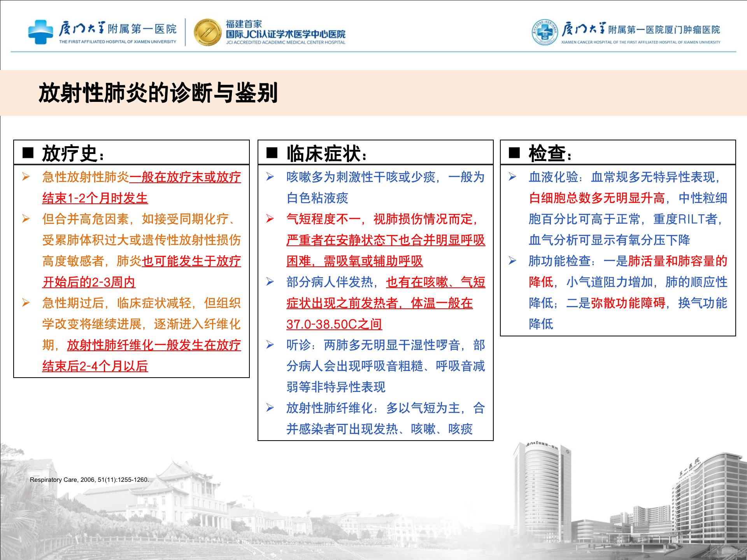Click the arrow bullet before 部分病人伴发热

click(270, 282)
